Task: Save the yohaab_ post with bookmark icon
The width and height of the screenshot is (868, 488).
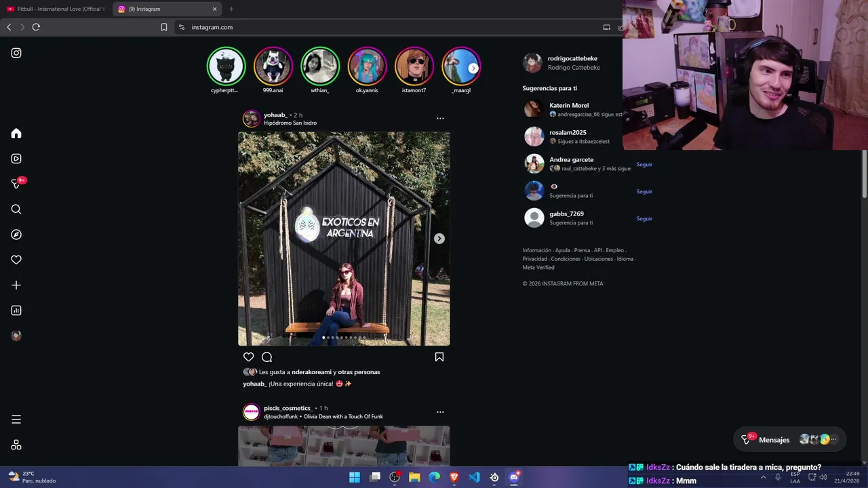Action: (x=439, y=357)
